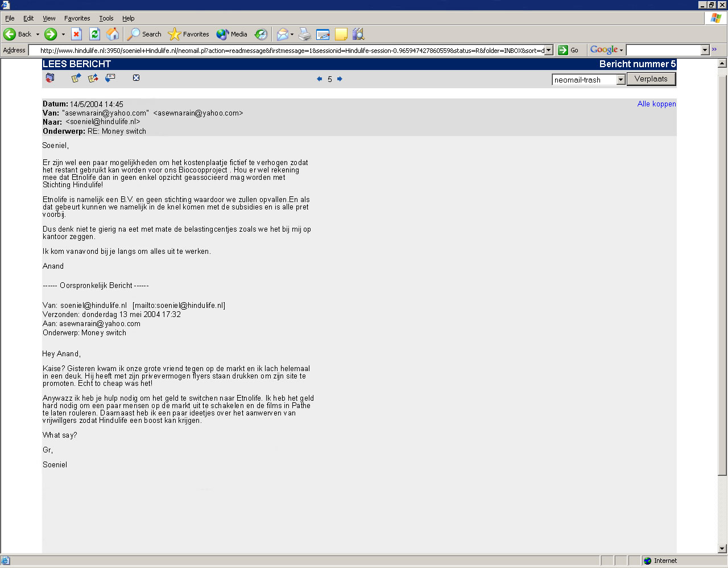
Task: Click inside the Google search field
Action: click(663, 50)
